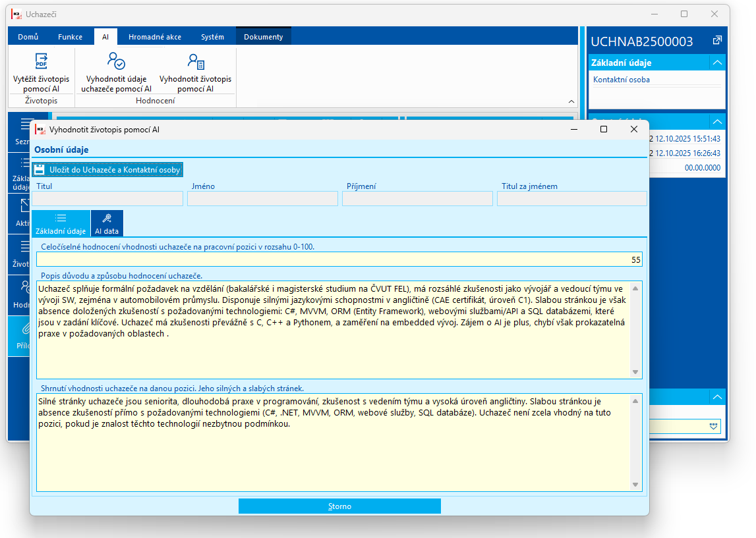Click into the Titul input field
This screenshot has height=538, width=756.
click(x=107, y=199)
